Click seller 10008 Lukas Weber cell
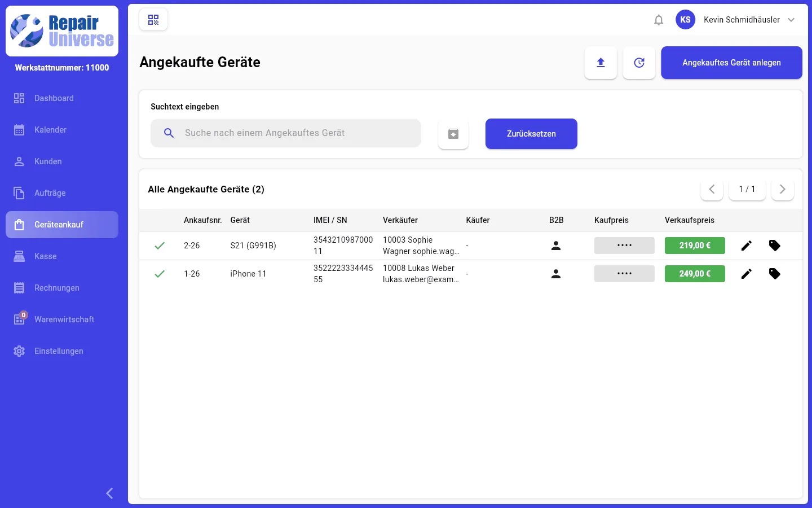Image resolution: width=812 pixels, height=508 pixels. [421, 274]
